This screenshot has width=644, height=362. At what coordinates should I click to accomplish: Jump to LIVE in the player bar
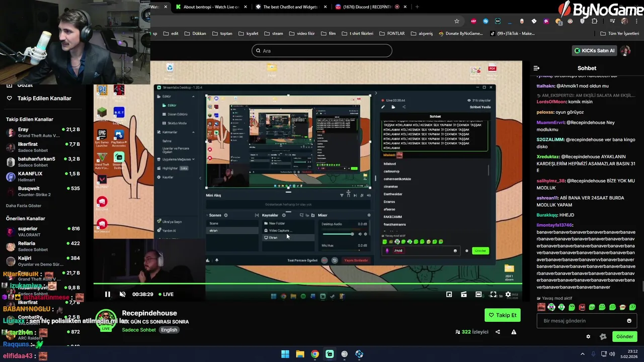166,294
